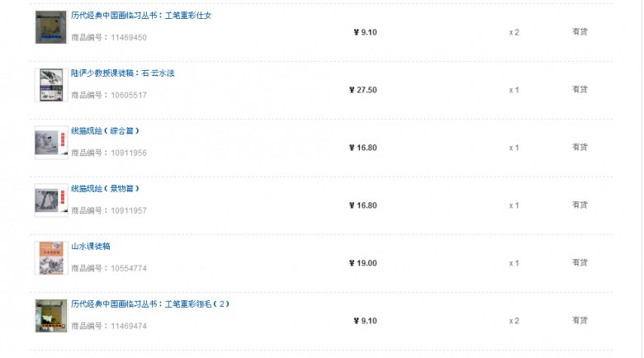The height and width of the screenshot is (358, 644).
Task: Follow the 工笔重彩翎毛（2）title link
Action: point(150,304)
